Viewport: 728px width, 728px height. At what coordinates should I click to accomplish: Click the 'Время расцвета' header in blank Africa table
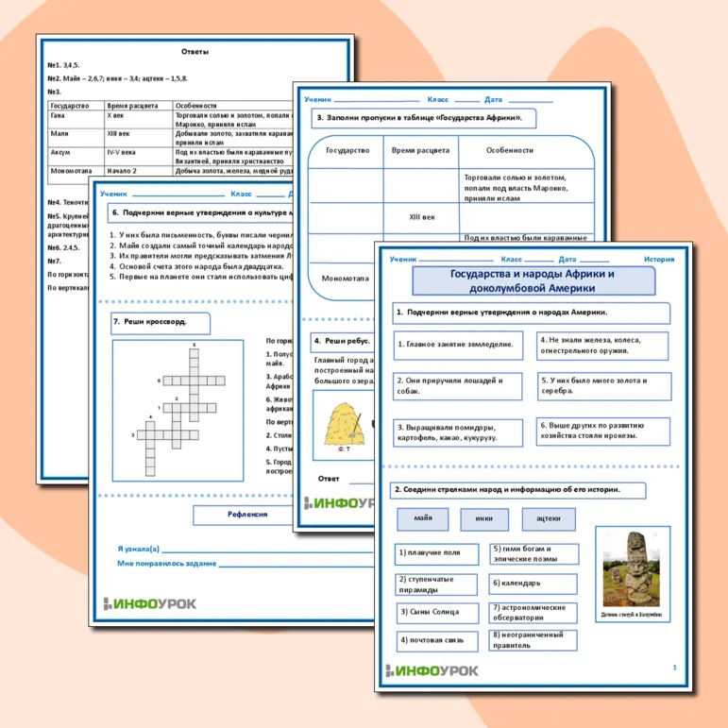coord(420,150)
